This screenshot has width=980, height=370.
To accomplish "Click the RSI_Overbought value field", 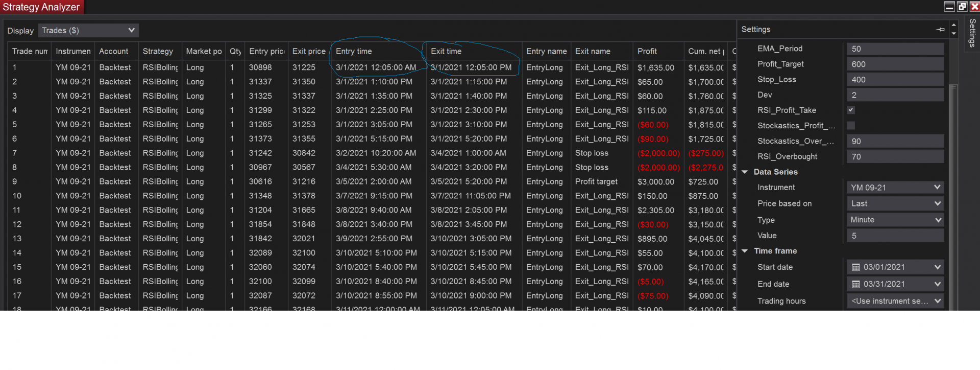I will pos(895,157).
